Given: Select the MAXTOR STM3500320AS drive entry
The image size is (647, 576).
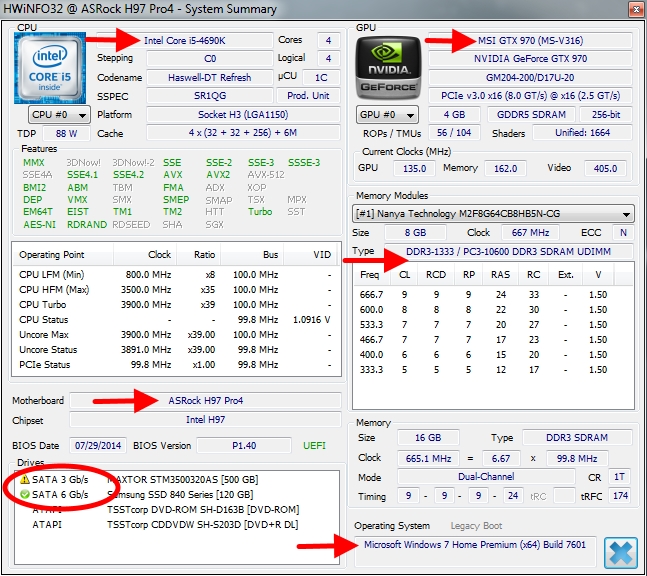Looking at the screenshot, I should tap(177, 479).
